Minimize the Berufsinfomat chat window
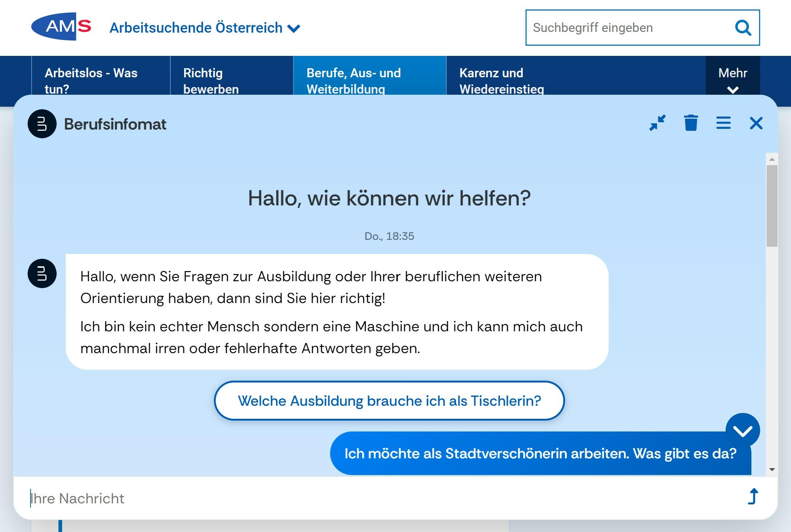Screen dimensions: 791x532 point(657,123)
